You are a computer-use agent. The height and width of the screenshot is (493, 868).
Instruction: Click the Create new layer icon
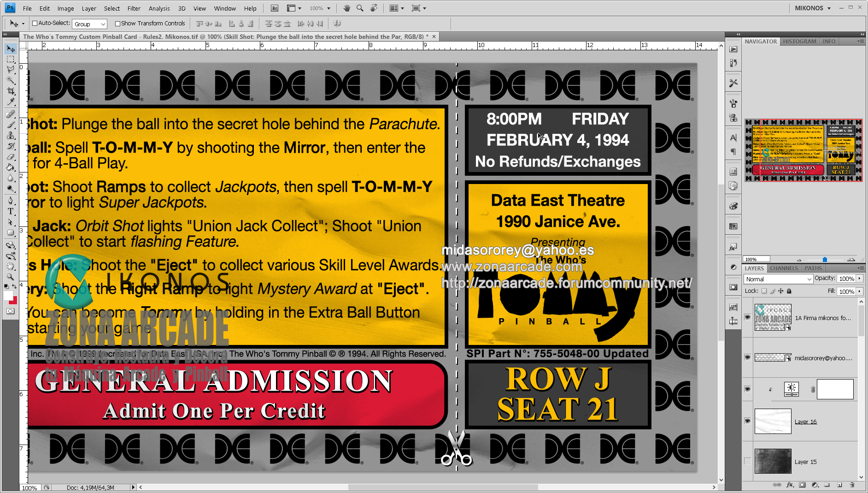(x=839, y=485)
